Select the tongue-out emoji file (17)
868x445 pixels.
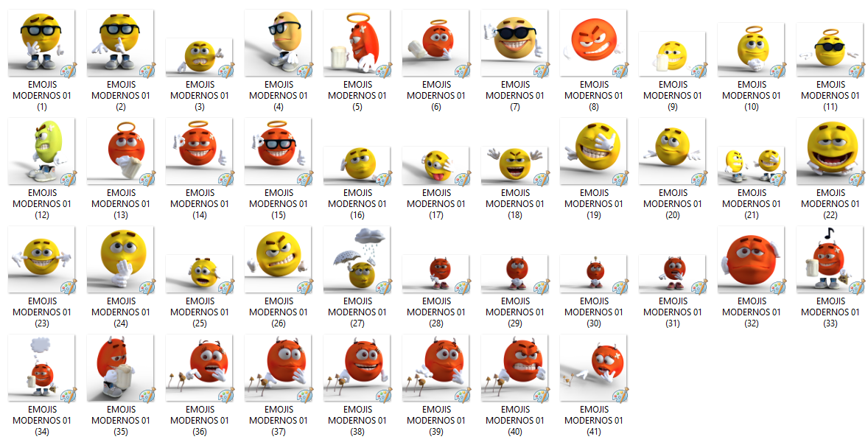coord(435,165)
